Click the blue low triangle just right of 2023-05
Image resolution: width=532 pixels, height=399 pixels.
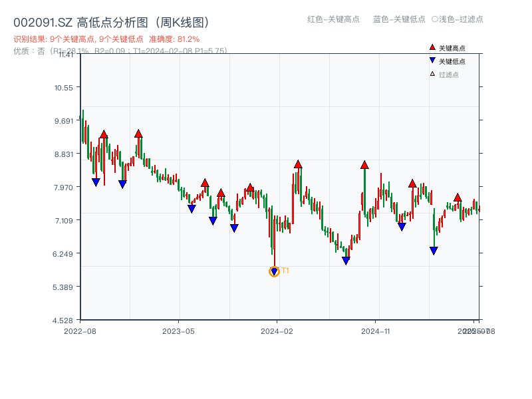(192, 209)
